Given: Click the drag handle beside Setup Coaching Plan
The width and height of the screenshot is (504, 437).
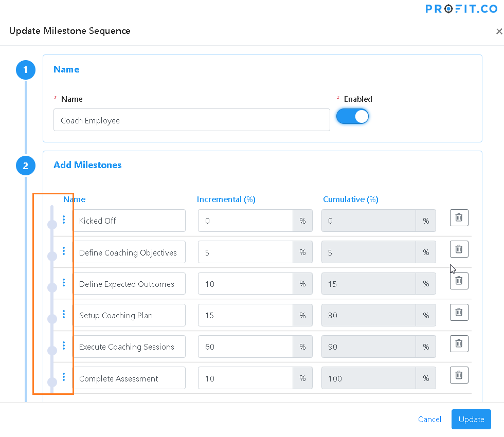Looking at the screenshot, I should tap(63, 314).
